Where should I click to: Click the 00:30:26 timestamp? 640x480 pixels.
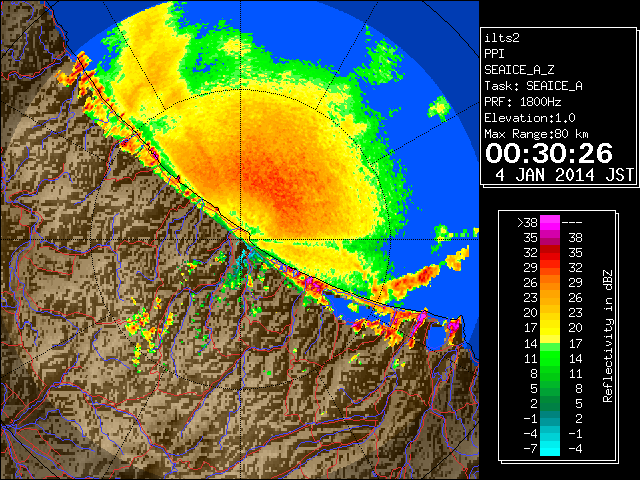coord(549,153)
